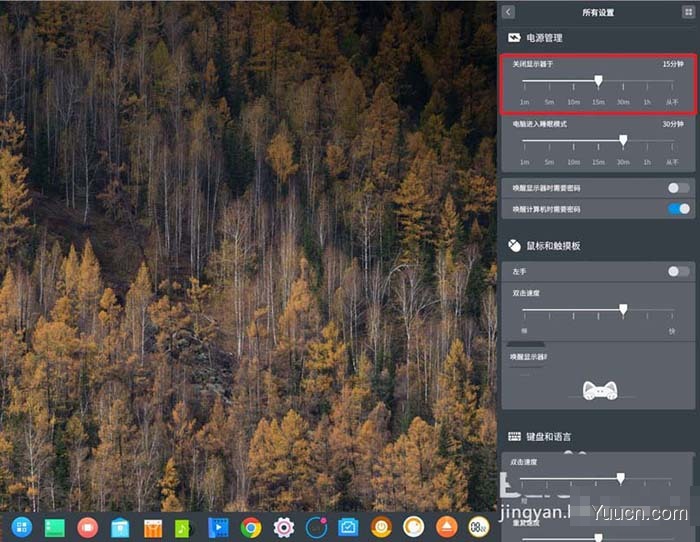Image resolution: width=700 pixels, height=542 pixels.
Task: Open the dark ring icon with pink dot
Action: 316,528
